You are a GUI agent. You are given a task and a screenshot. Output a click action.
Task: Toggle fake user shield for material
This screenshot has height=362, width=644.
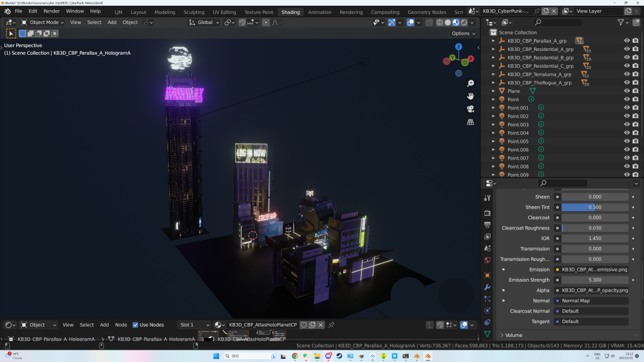click(304, 325)
